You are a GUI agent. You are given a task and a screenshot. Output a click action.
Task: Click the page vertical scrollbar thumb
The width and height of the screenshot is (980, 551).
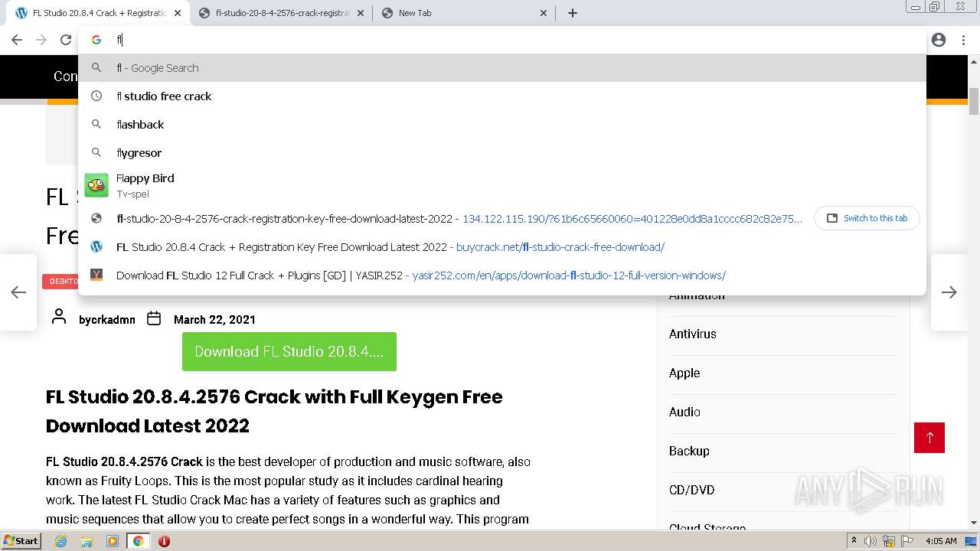974,101
